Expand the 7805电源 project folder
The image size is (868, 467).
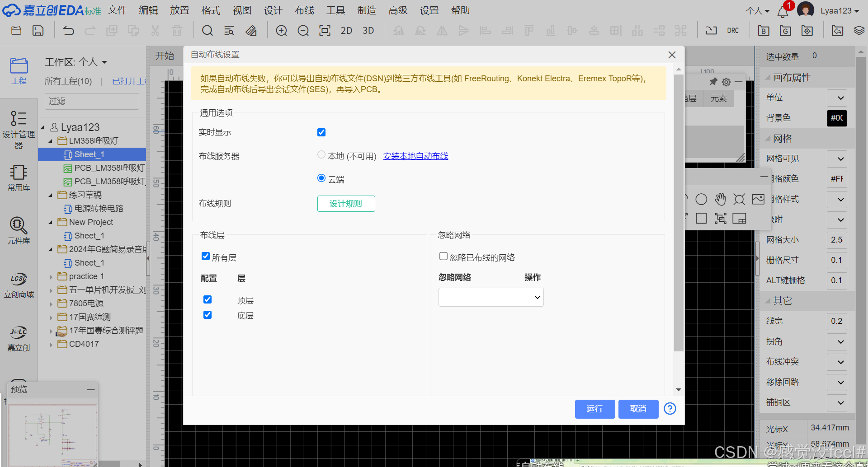tap(51, 304)
